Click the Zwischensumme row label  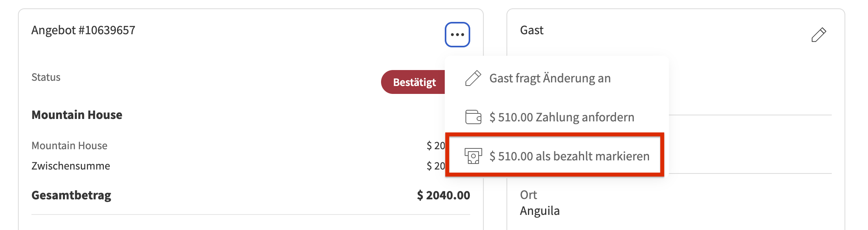click(70, 166)
